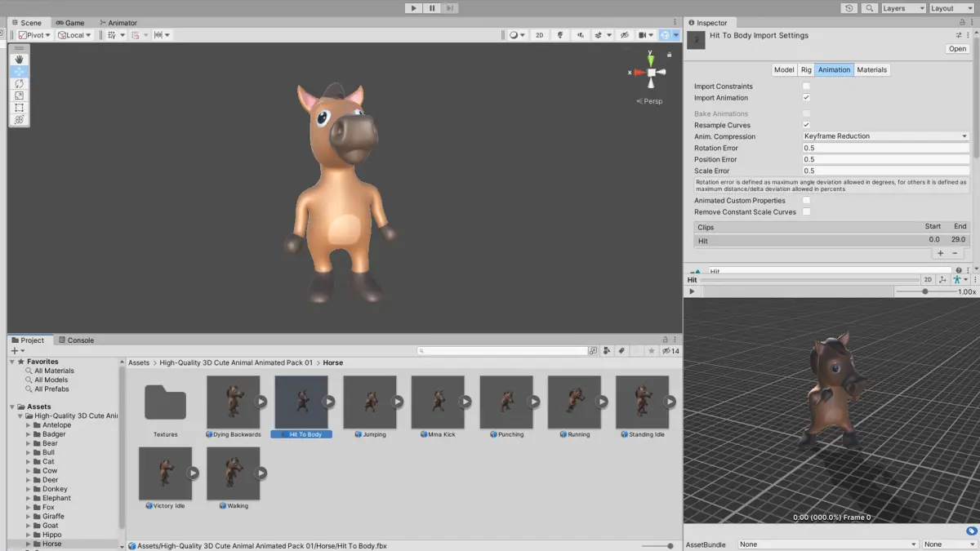Expand the Antelope folder
Image resolution: width=980 pixels, height=551 pixels.
[28, 425]
